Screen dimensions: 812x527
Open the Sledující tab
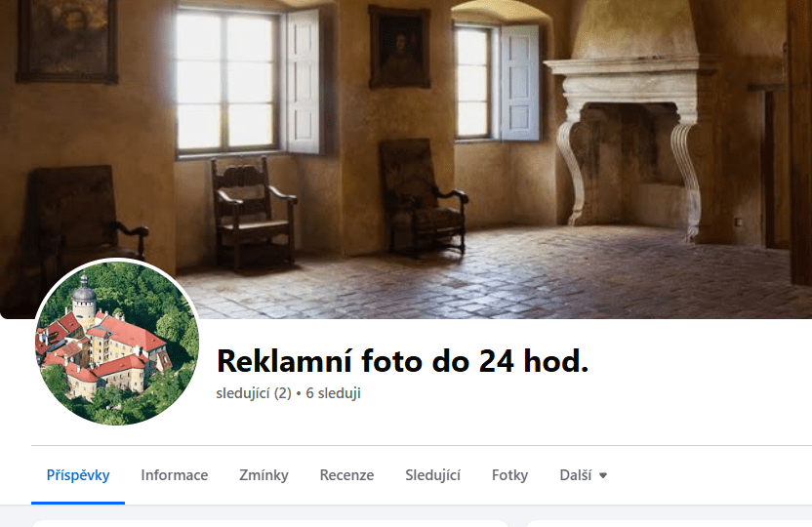click(x=433, y=475)
